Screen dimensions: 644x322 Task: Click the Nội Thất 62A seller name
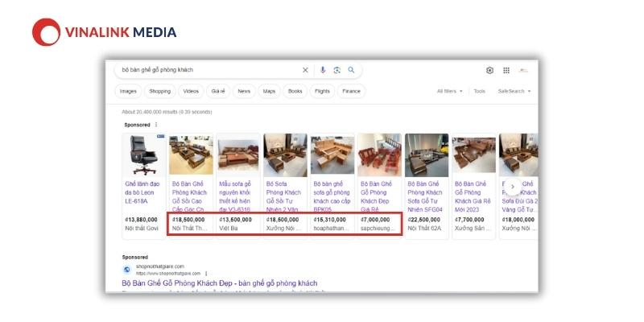(x=424, y=228)
